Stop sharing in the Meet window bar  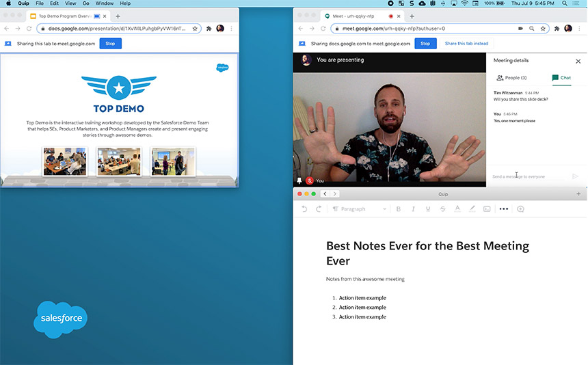[x=425, y=44]
